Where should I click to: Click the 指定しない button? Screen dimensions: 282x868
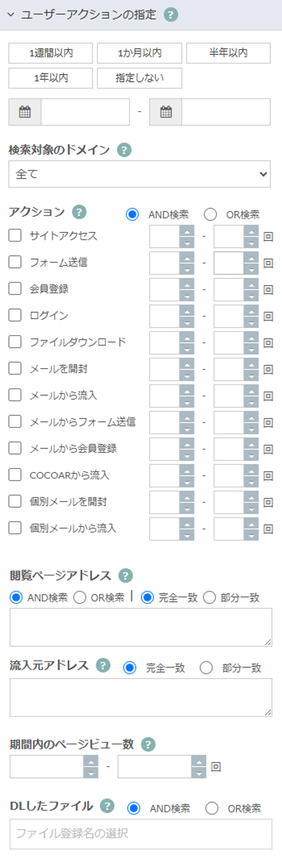pyautogui.click(x=139, y=78)
